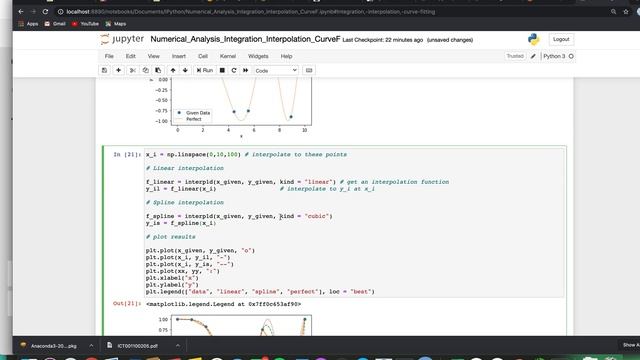Open the Insert menu
This screenshot has width=640, height=360.
pos(179,56)
